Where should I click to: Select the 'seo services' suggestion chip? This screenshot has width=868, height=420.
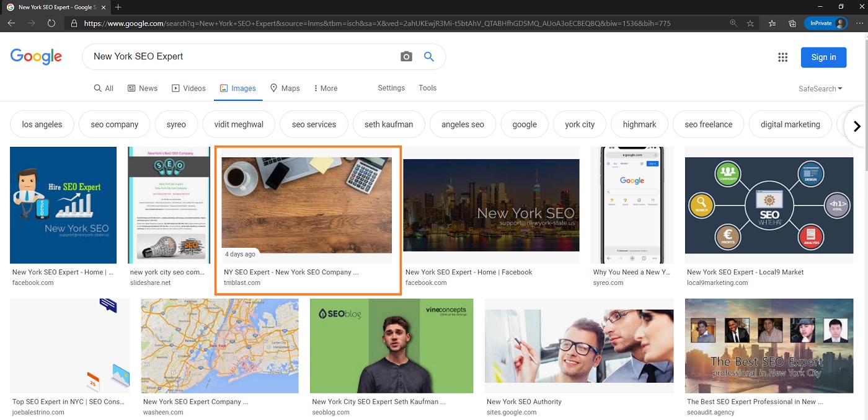pyautogui.click(x=314, y=125)
